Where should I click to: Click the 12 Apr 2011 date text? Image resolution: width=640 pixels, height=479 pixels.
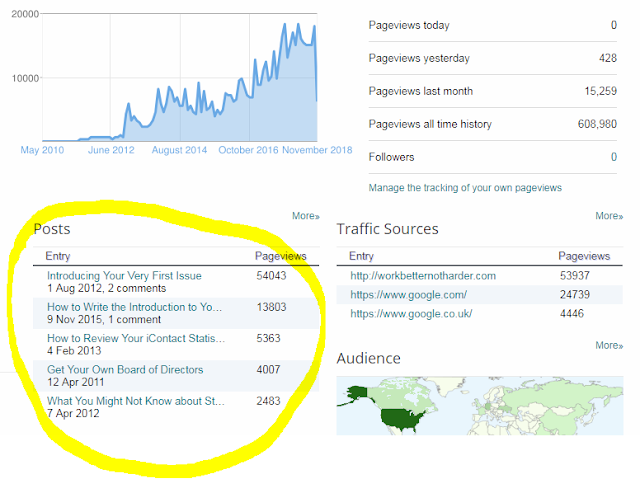(x=76, y=382)
